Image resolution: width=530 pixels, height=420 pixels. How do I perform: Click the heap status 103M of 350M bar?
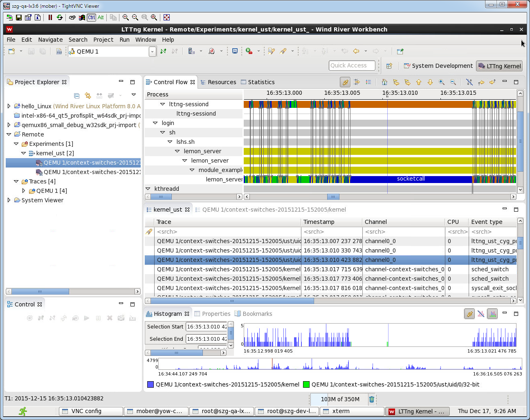point(339,399)
